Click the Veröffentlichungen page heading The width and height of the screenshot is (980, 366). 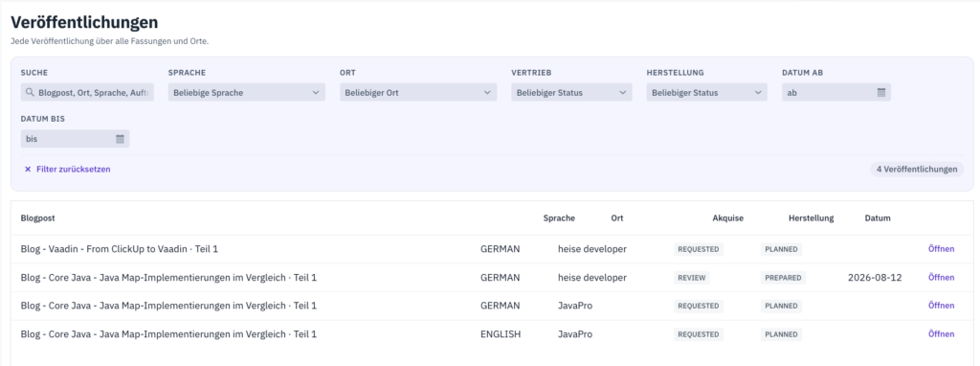(84, 23)
